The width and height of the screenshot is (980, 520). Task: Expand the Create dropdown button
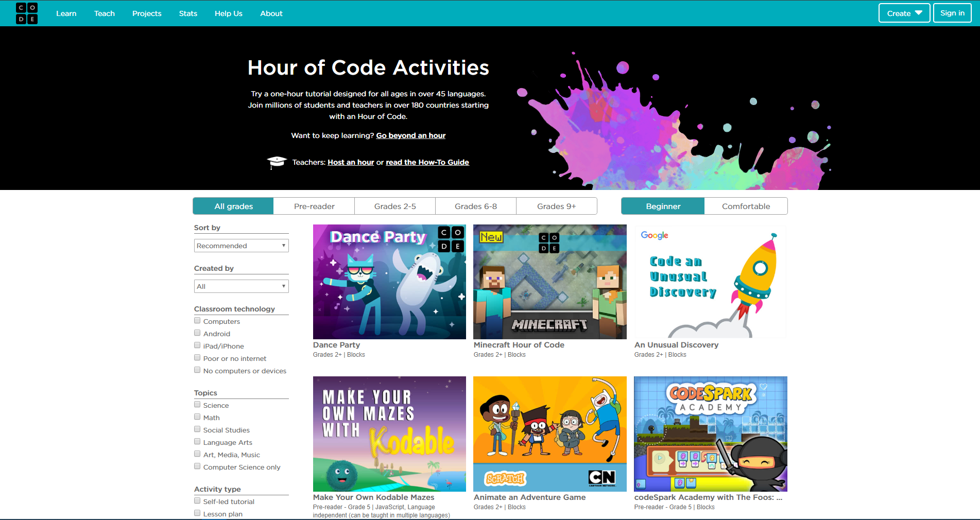(904, 13)
